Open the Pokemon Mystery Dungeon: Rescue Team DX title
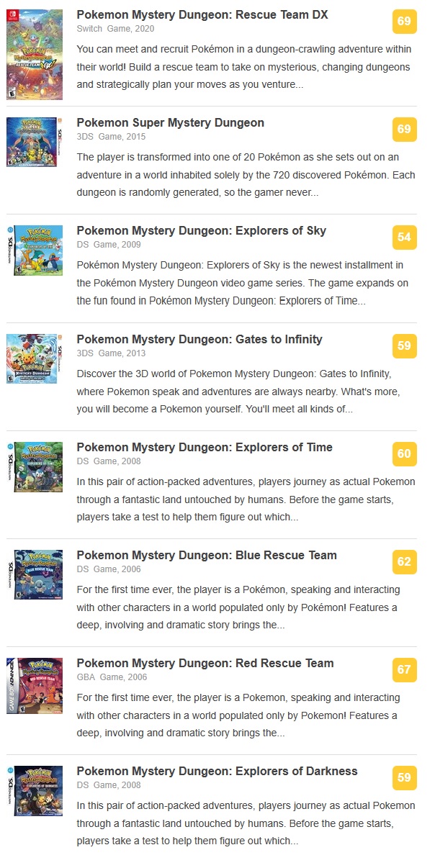Screen dimensions: 435x868 (x=202, y=15)
